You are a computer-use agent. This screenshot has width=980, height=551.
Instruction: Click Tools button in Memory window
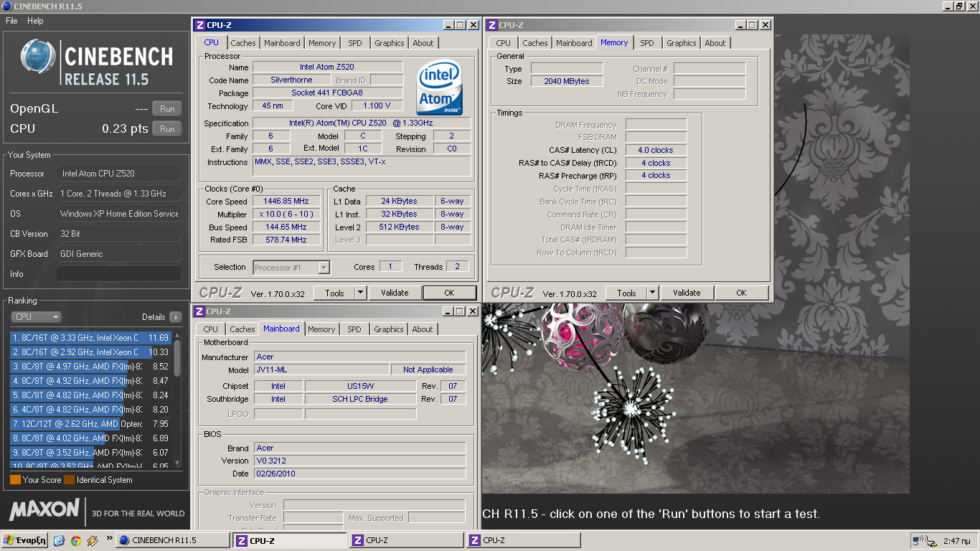[x=626, y=293]
